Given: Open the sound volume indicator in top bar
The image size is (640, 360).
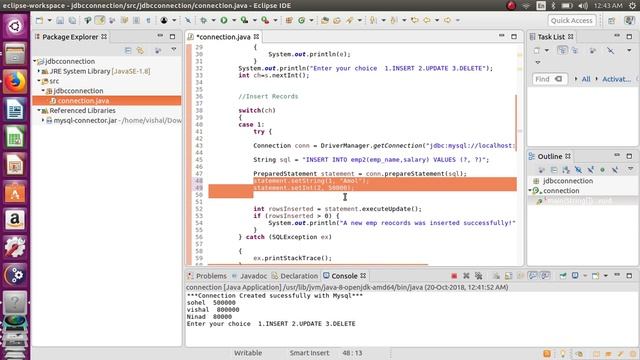Looking at the screenshot, I should (x=583, y=6).
